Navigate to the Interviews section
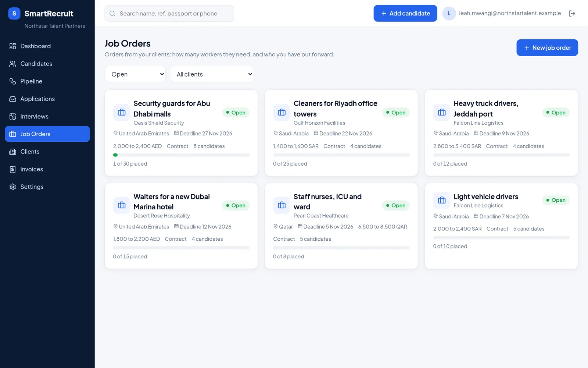The height and width of the screenshot is (368, 588). click(47, 117)
